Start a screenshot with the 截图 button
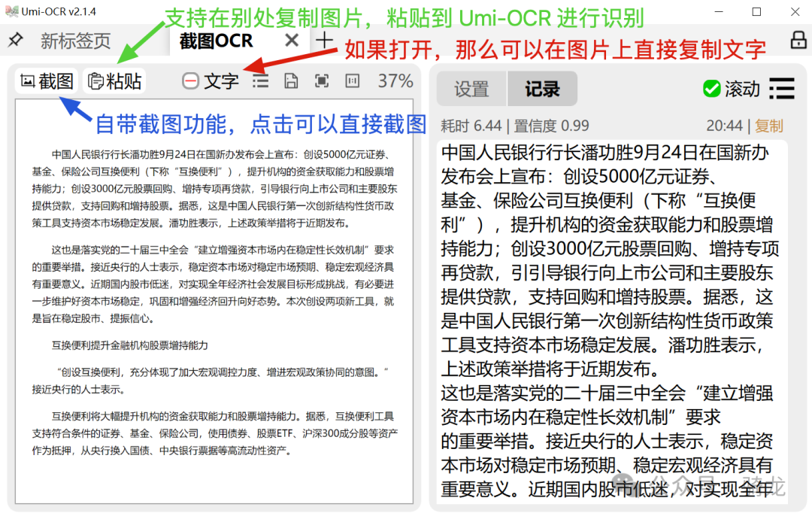 (x=47, y=80)
